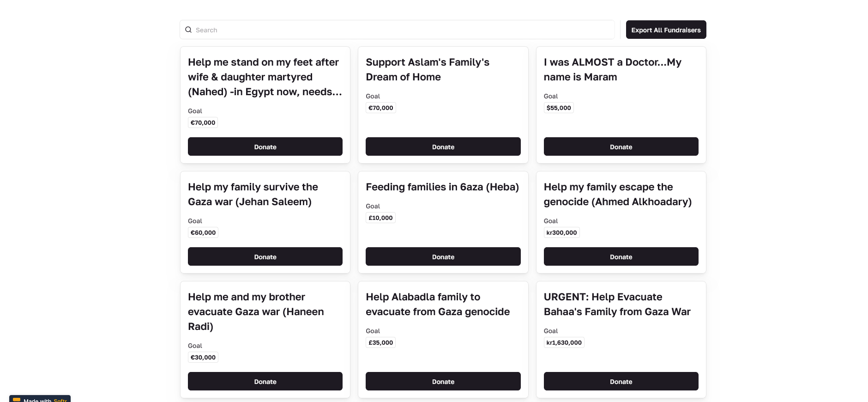Donate to Haneen Radi's evacuation fundraiser
Image resolution: width=868 pixels, height=402 pixels.
[265, 381]
